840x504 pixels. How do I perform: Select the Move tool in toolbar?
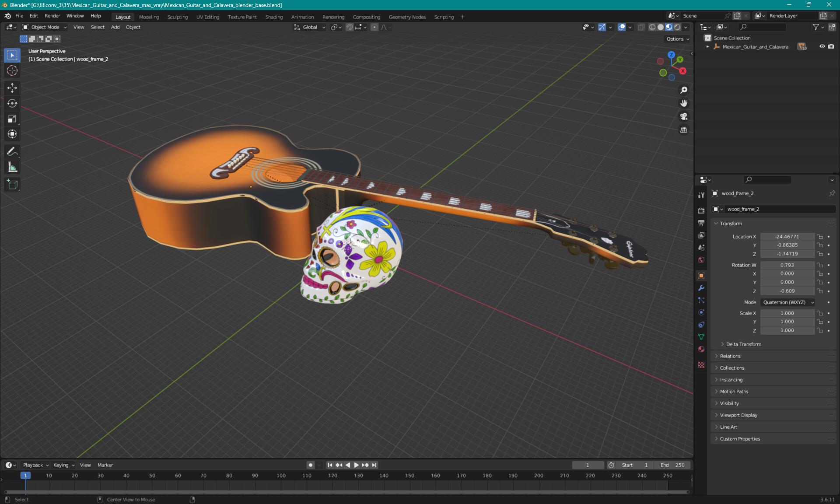12,87
